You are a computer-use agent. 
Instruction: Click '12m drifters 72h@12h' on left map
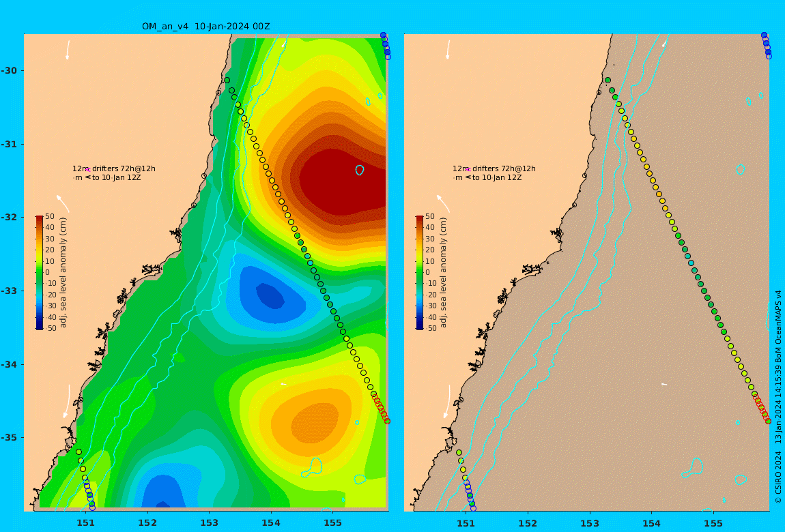pos(113,169)
